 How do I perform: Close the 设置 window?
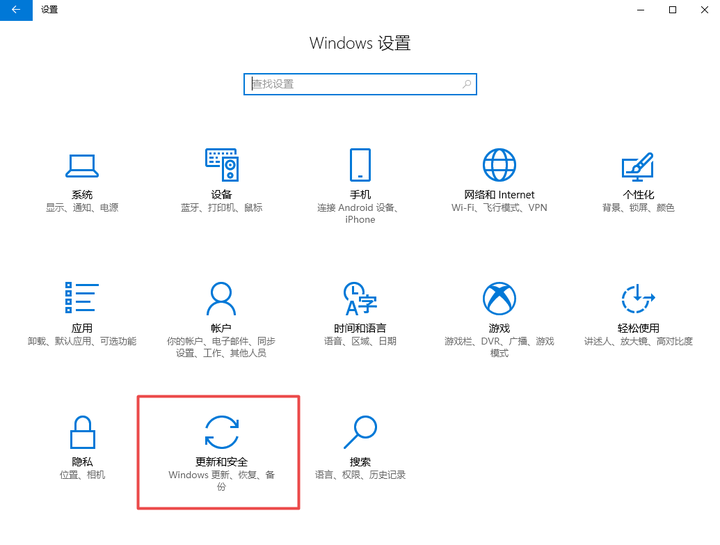(704, 10)
